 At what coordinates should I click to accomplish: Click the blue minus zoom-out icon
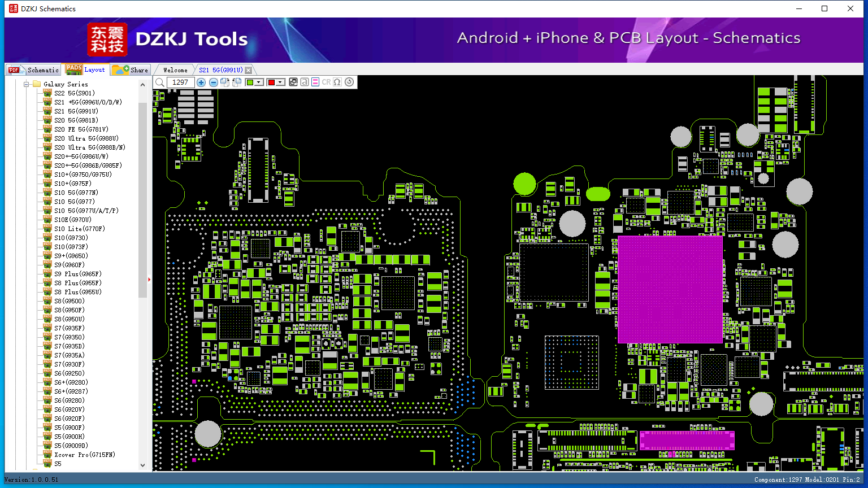213,82
